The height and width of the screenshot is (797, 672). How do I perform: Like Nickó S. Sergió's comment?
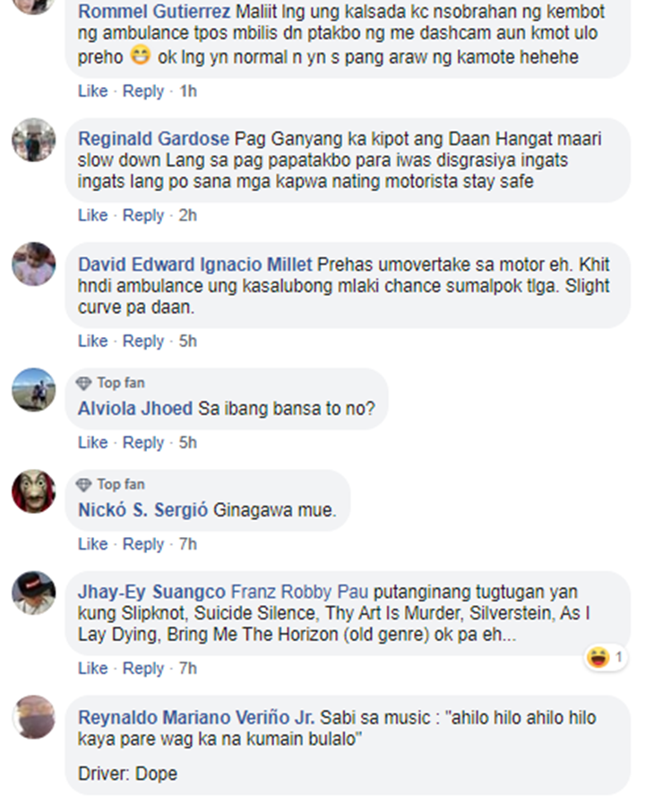[92, 544]
